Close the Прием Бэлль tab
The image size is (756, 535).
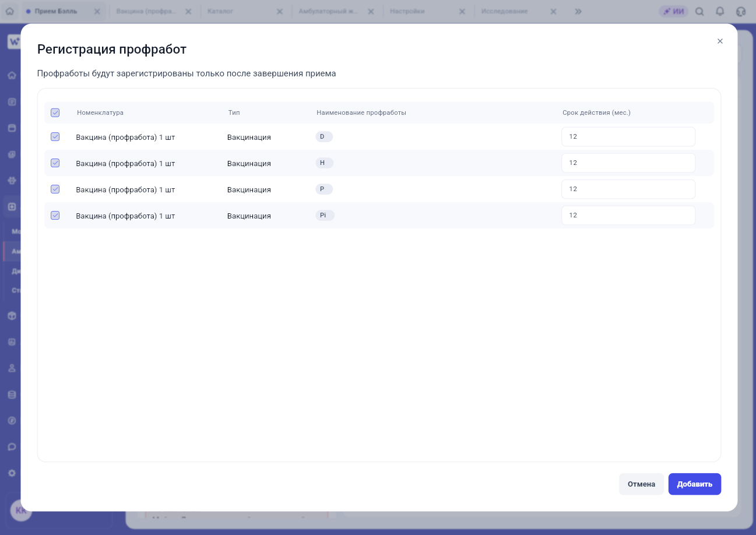97,11
